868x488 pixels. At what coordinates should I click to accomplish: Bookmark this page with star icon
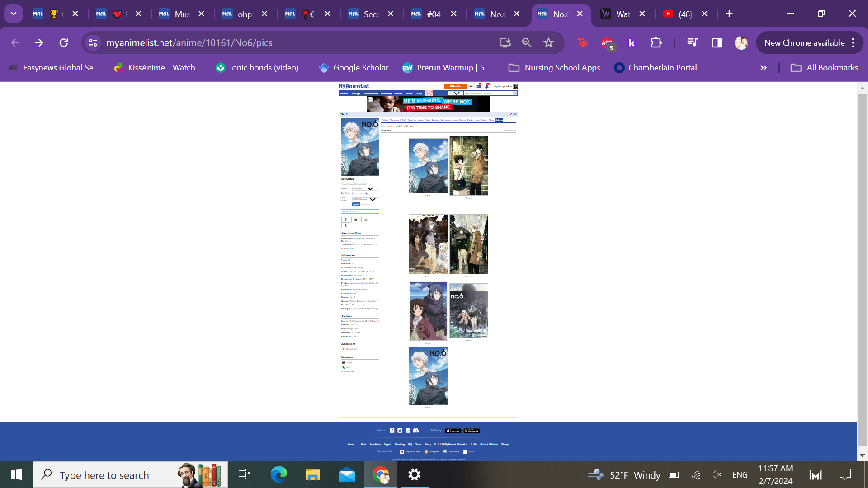pyautogui.click(x=548, y=42)
